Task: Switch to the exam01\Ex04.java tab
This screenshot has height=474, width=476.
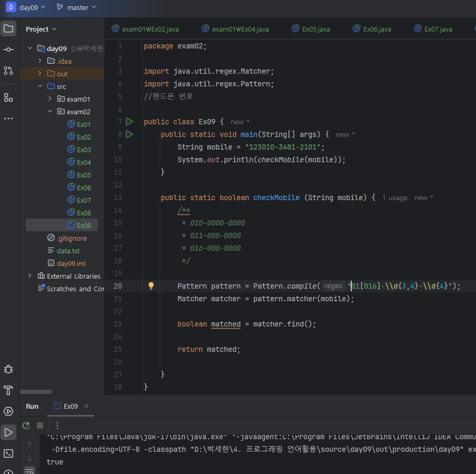Action: (240, 29)
